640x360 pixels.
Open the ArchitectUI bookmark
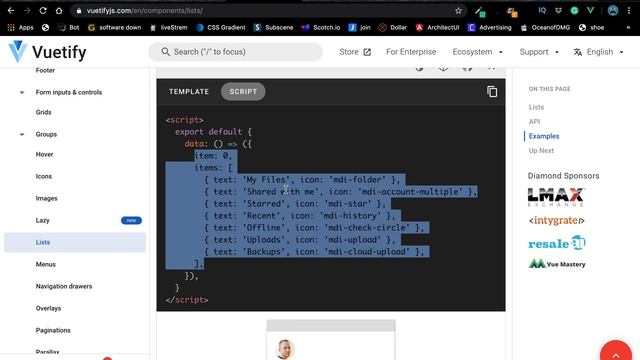click(x=438, y=27)
